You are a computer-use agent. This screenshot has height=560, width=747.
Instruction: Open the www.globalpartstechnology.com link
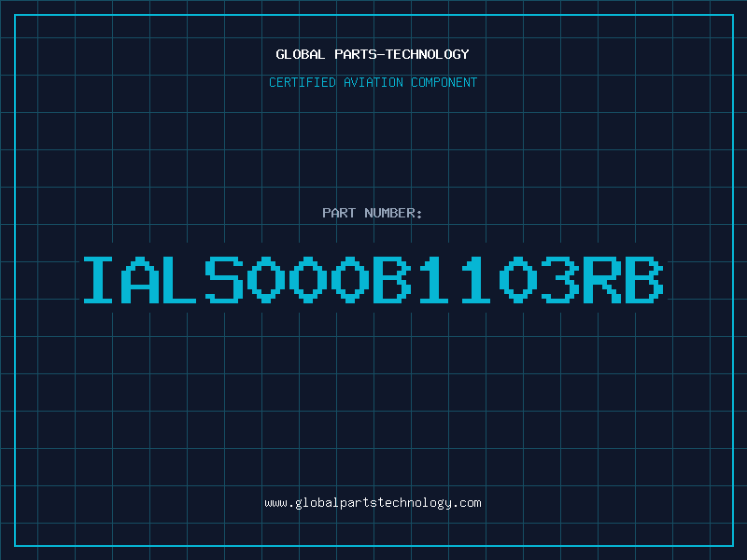pos(373,503)
